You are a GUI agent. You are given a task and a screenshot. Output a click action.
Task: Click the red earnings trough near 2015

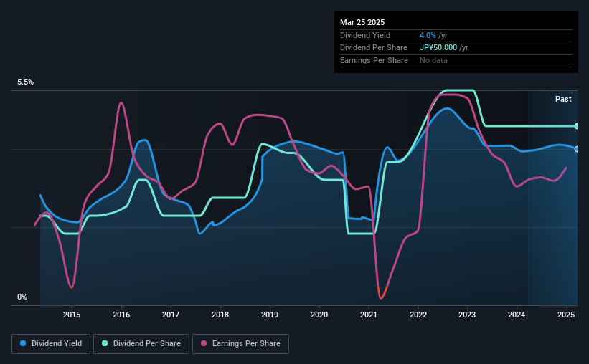point(71,287)
